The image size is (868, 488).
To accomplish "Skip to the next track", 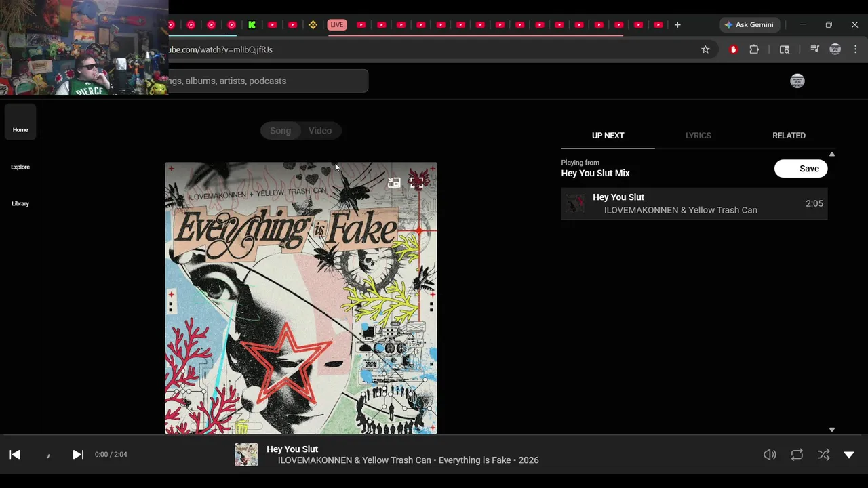I will click(78, 455).
